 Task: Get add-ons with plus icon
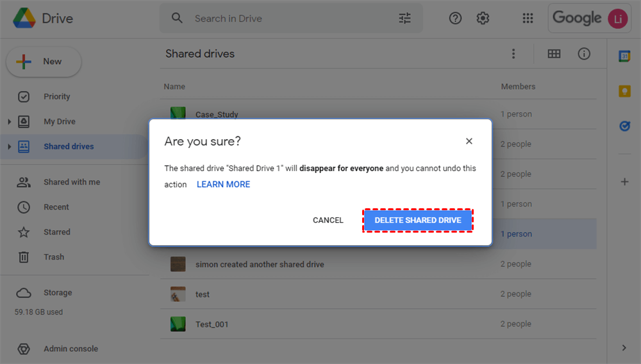click(624, 182)
